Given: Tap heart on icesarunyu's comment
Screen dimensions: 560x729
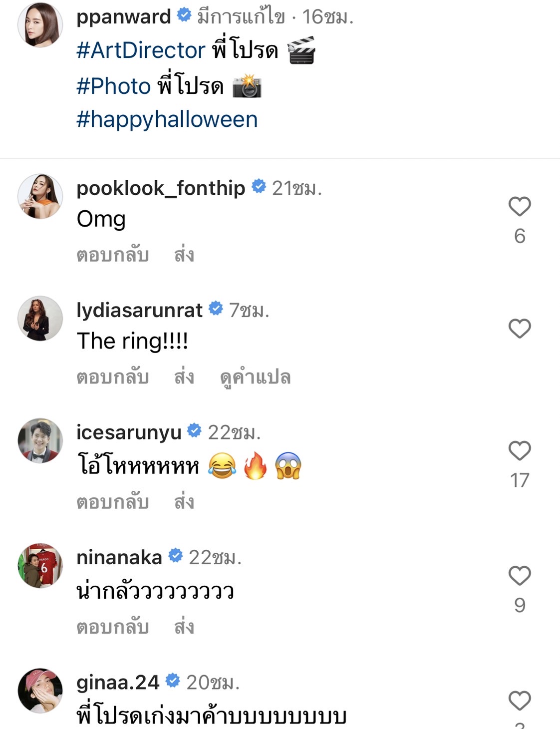Looking at the screenshot, I should pyautogui.click(x=519, y=451).
